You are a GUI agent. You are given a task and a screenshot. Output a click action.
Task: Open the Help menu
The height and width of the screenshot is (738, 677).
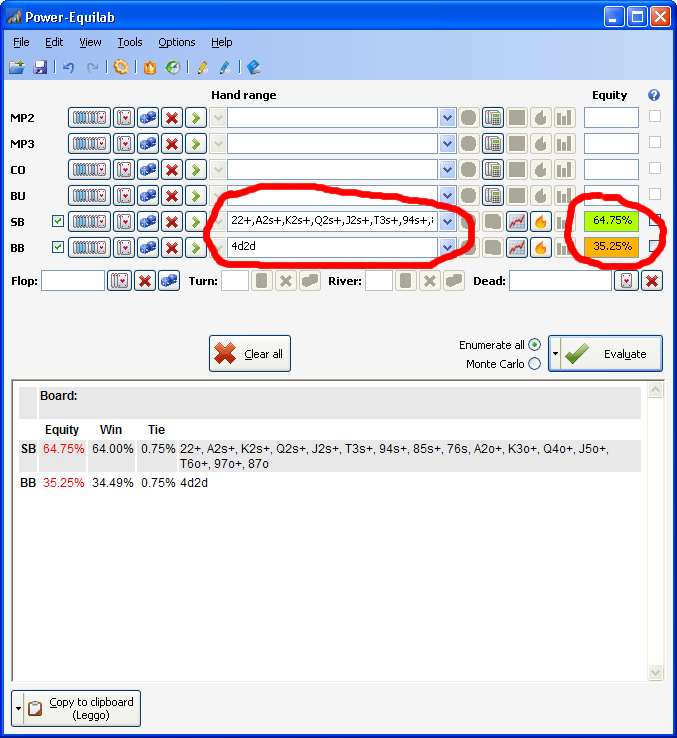[x=222, y=42]
